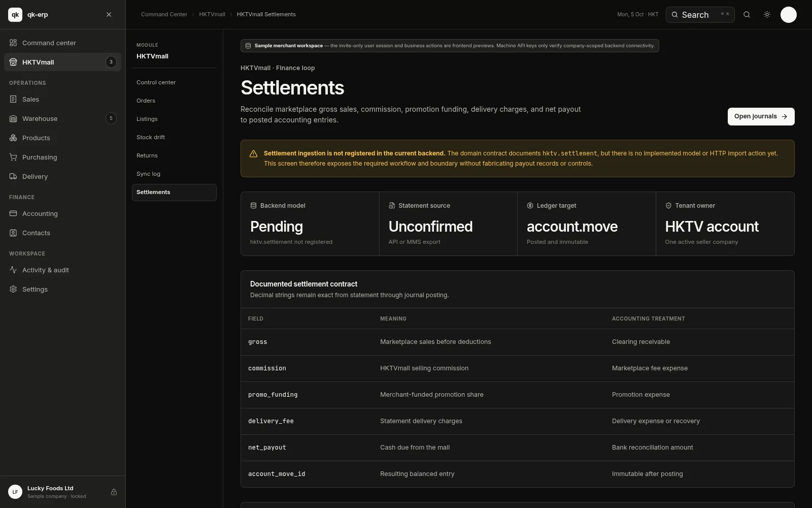Close the sidebar with the X icon
The height and width of the screenshot is (508, 812).
(109, 15)
